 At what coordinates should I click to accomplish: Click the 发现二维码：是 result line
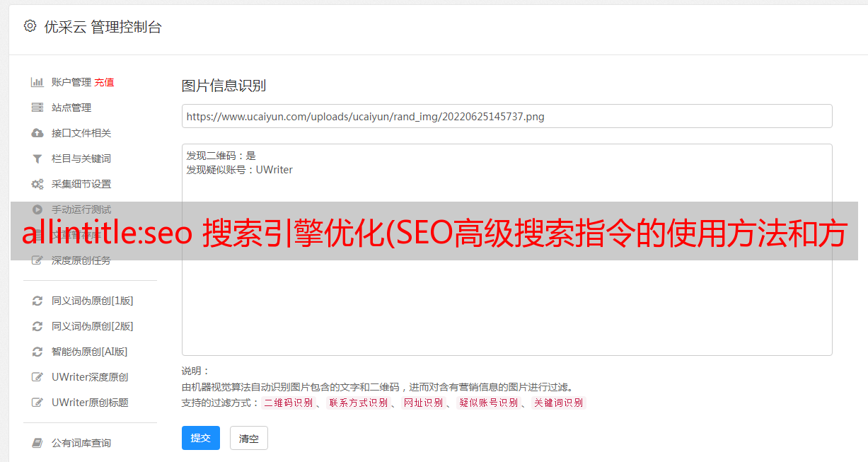coord(221,156)
